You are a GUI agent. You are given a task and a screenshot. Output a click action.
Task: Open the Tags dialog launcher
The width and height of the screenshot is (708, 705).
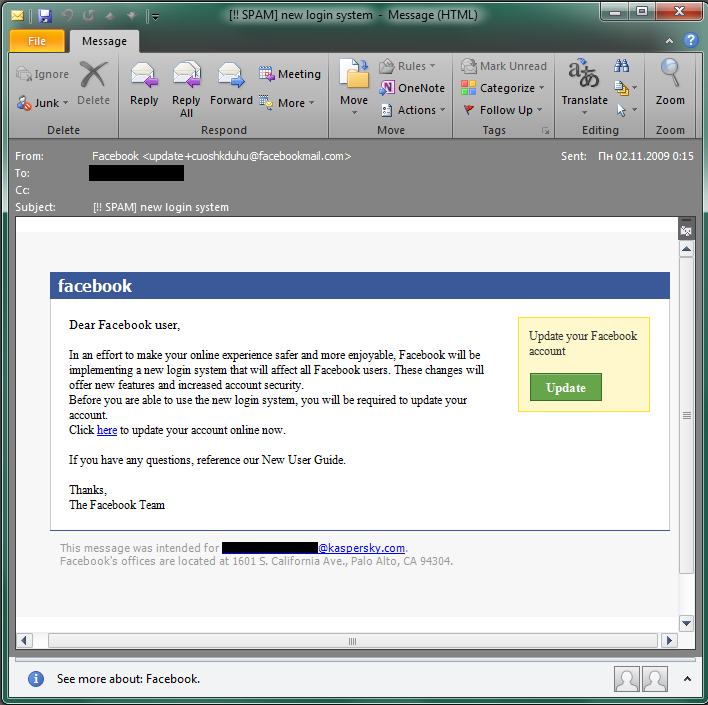545,131
